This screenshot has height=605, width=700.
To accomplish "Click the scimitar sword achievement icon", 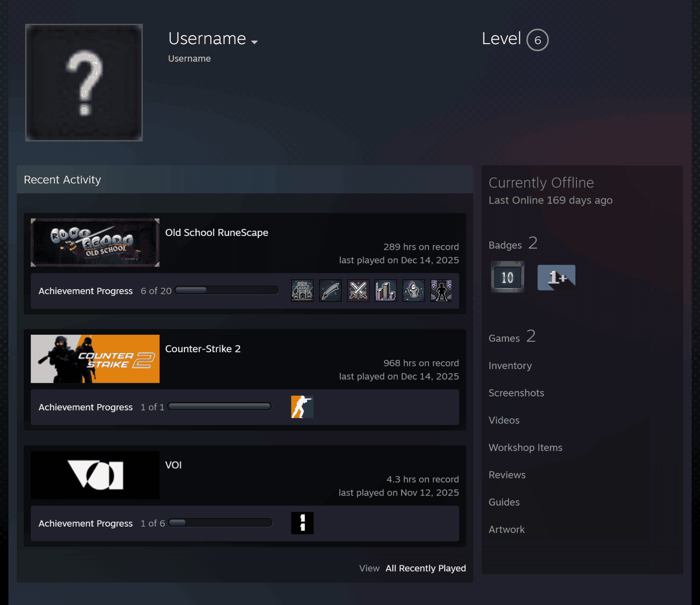I will click(330, 291).
